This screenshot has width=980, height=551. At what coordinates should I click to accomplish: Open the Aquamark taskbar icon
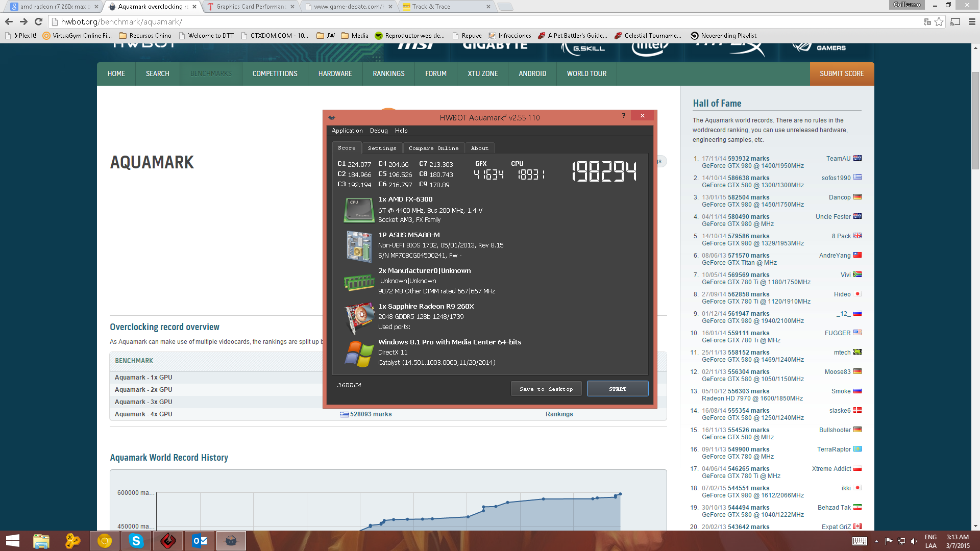231,541
